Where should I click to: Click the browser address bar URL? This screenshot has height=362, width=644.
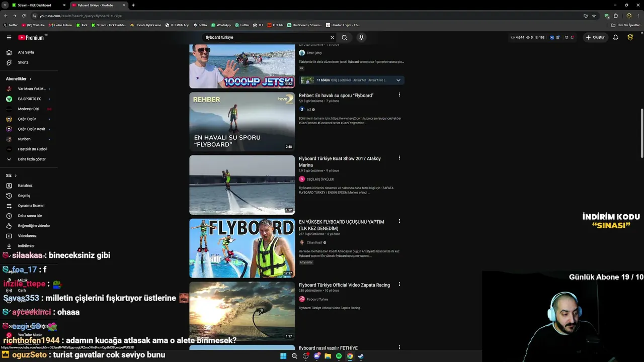click(80, 16)
